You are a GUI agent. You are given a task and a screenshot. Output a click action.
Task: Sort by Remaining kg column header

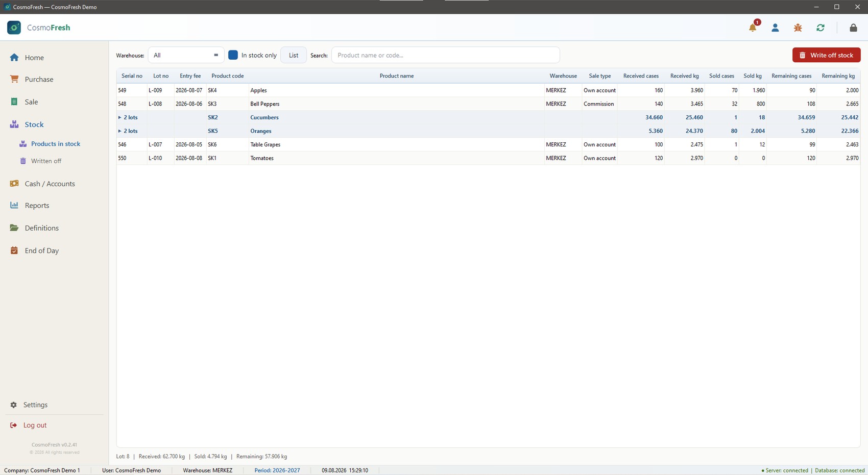838,76
